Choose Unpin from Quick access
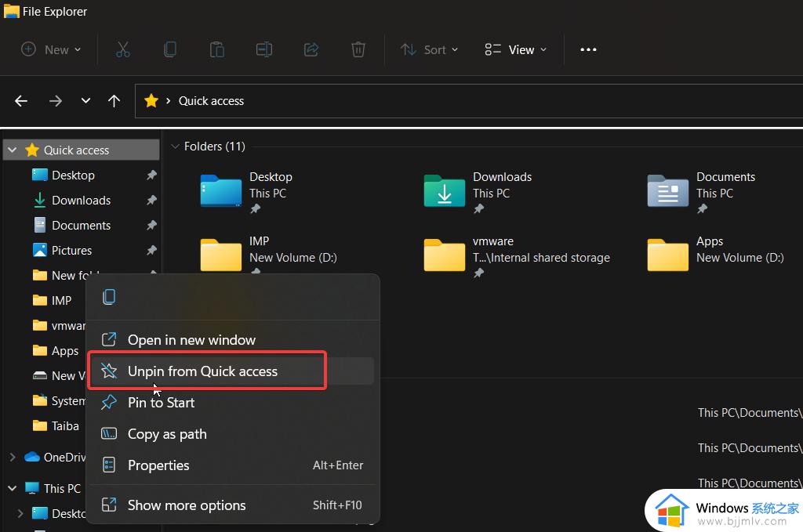The width and height of the screenshot is (803, 532). coord(233,371)
